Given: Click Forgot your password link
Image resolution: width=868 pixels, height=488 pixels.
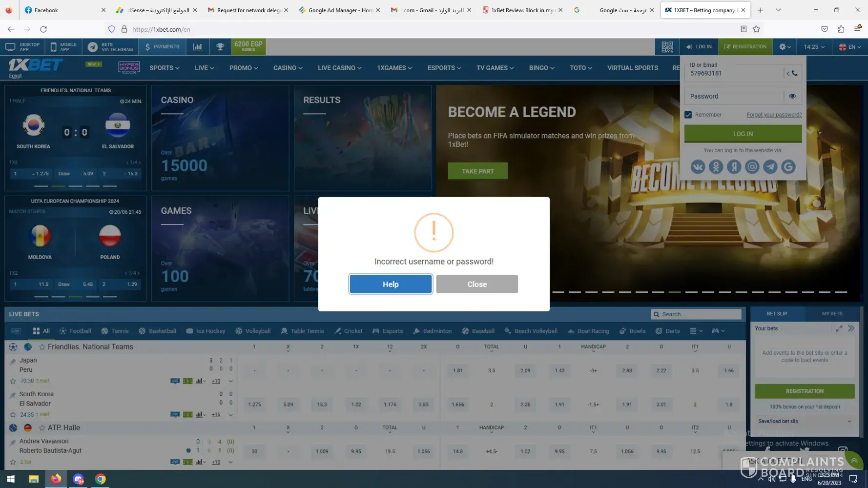Looking at the screenshot, I should pos(774,115).
